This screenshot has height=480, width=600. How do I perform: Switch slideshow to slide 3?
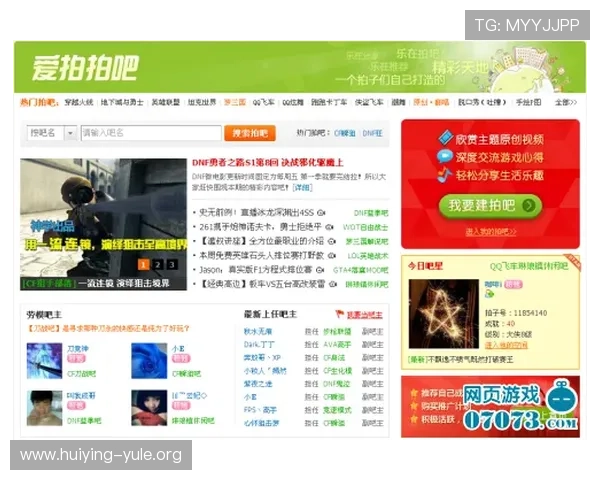click(x=172, y=264)
